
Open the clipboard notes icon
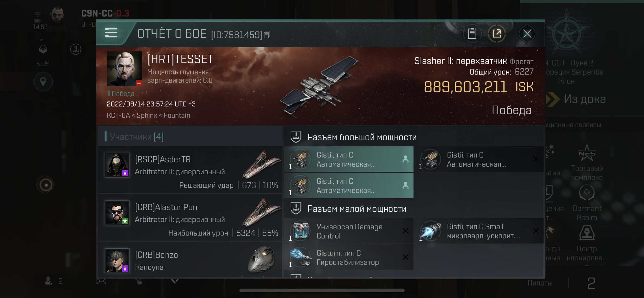[472, 33]
